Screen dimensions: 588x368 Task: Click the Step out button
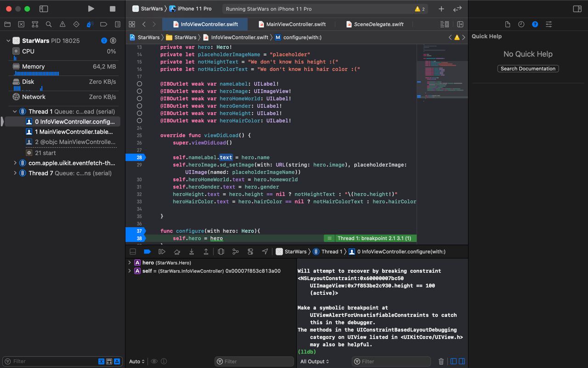(206, 252)
